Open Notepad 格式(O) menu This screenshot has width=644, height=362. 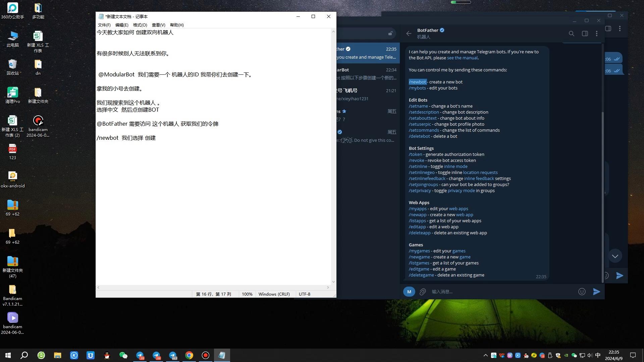(140, 25)
